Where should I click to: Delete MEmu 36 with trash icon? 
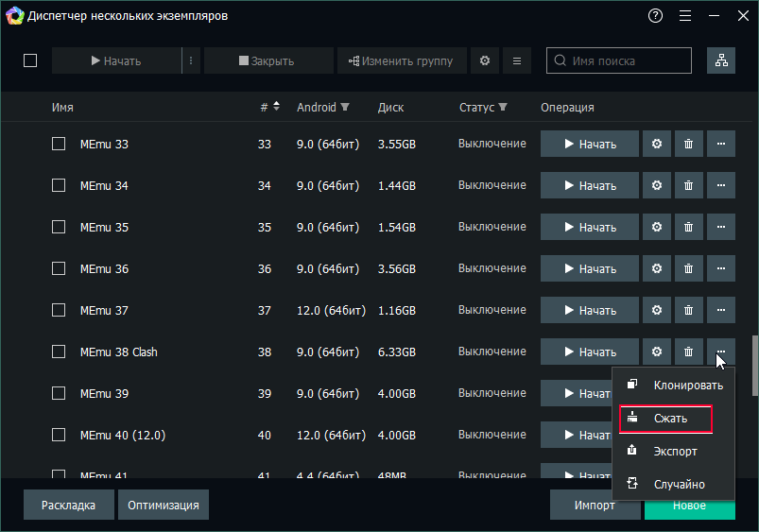click(x=688, y=268)
